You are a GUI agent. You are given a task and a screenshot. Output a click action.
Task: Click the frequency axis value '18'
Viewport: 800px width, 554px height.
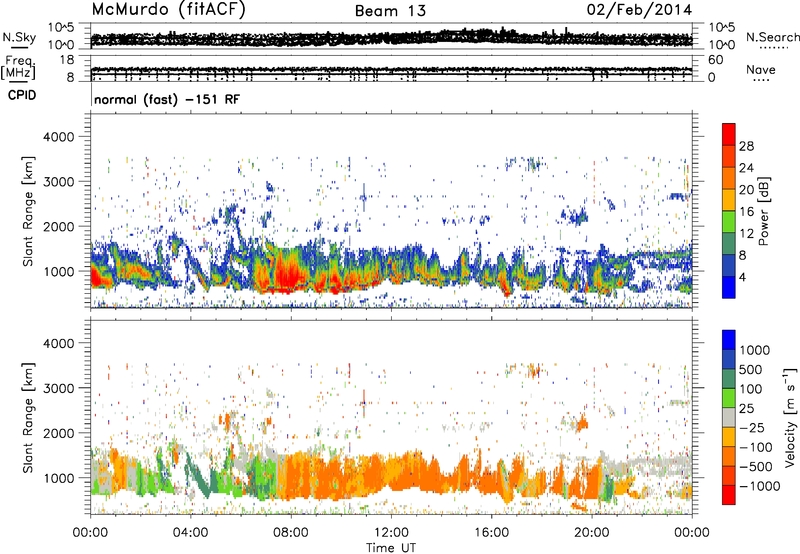point(67,60)
